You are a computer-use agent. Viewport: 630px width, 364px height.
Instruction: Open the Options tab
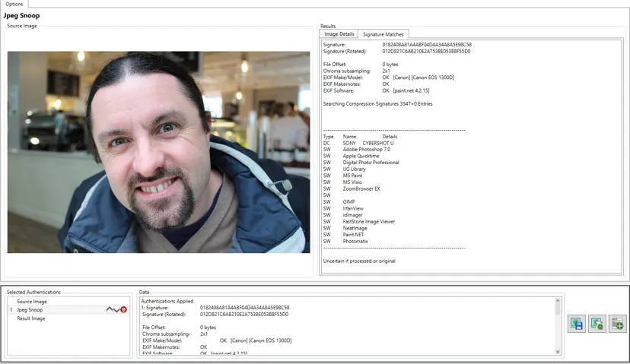[14, 4]
